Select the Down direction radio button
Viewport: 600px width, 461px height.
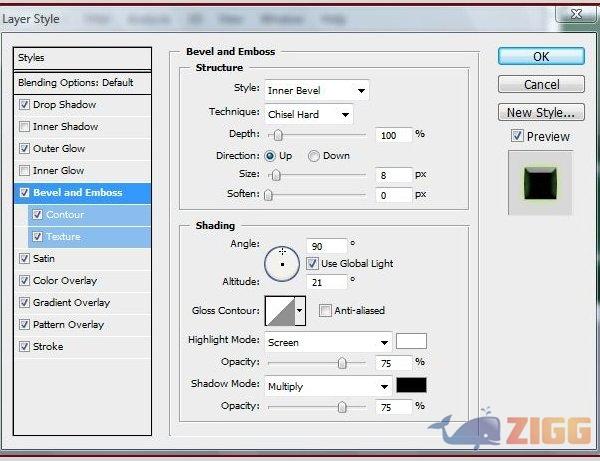[x=314, y=156]
